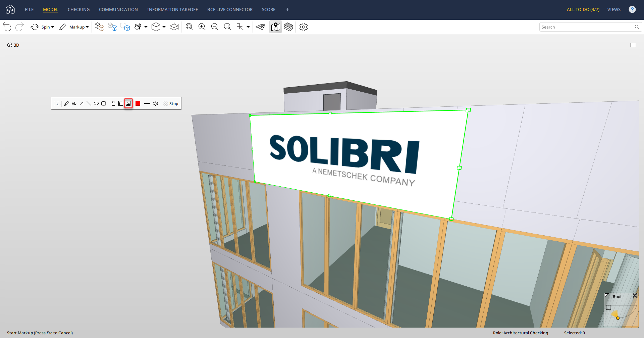644x338 pixels.
Task: Click Stop to end markup mode
Action: click(171, 103)
